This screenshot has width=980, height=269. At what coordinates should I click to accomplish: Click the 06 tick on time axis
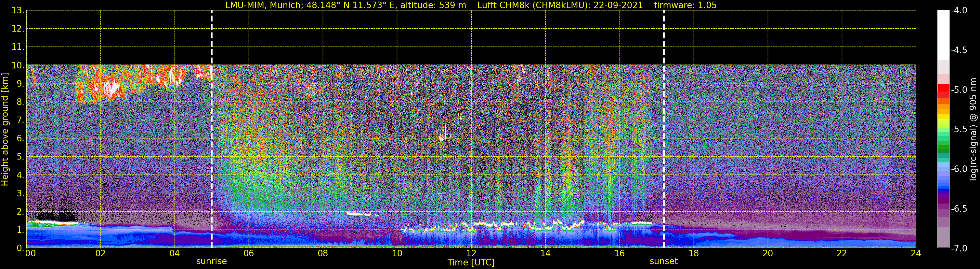tap(248, 253)
